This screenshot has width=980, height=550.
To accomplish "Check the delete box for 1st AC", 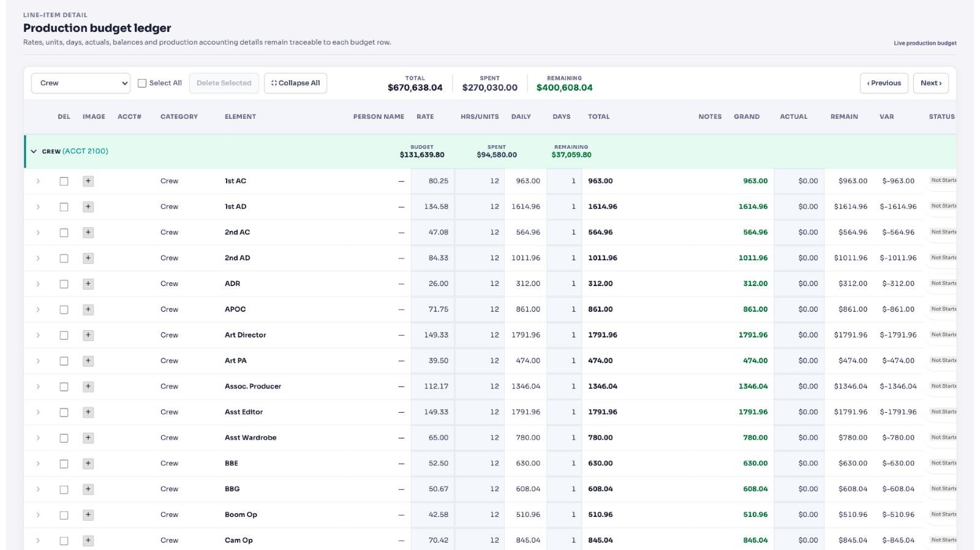I will click(64, 181).
